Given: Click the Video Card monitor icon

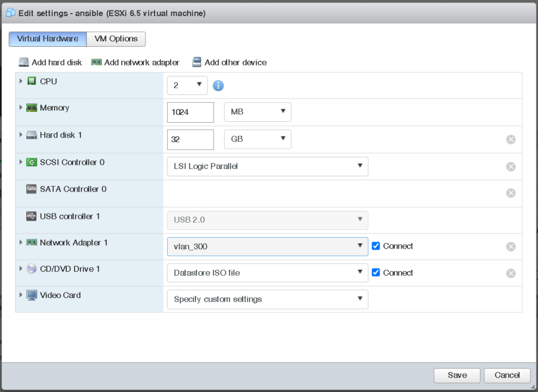Looking at the screenshot, I should pyautogui.click(x=32, y=295).
